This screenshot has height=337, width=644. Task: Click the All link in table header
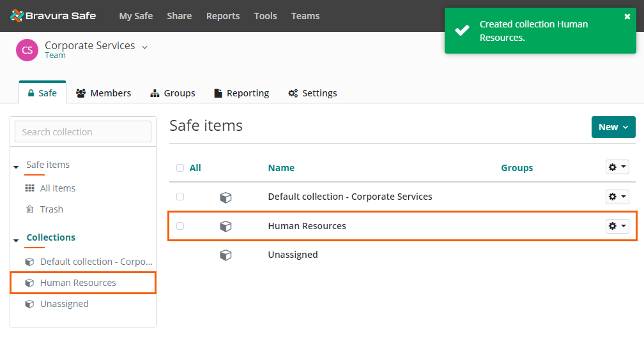click(x=195, y=168)
